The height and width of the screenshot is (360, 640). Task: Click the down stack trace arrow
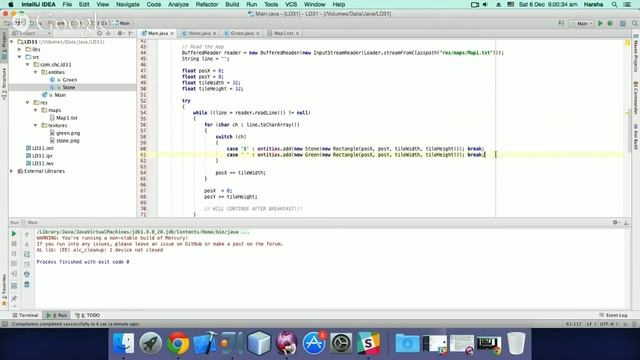[x=27, y=244]
